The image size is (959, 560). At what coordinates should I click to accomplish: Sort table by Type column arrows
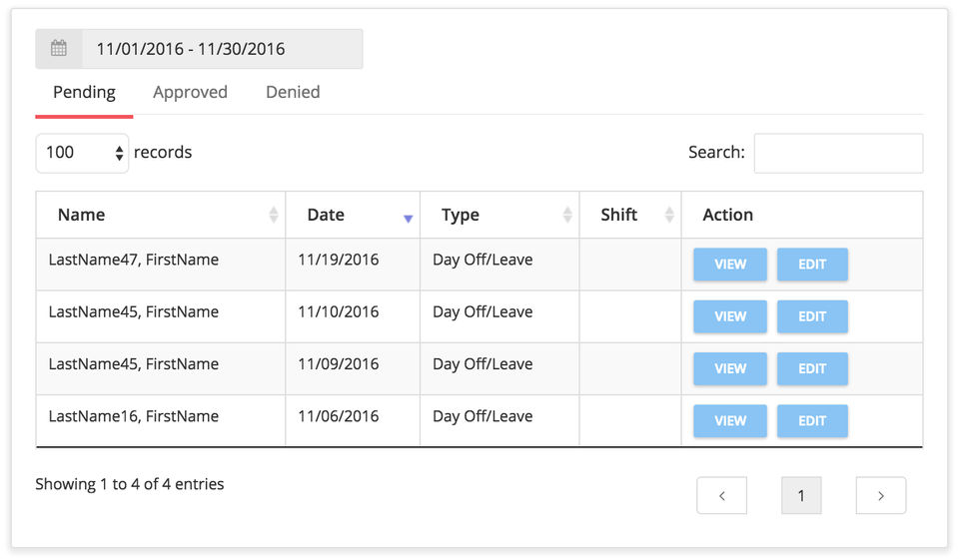[567, 215]
